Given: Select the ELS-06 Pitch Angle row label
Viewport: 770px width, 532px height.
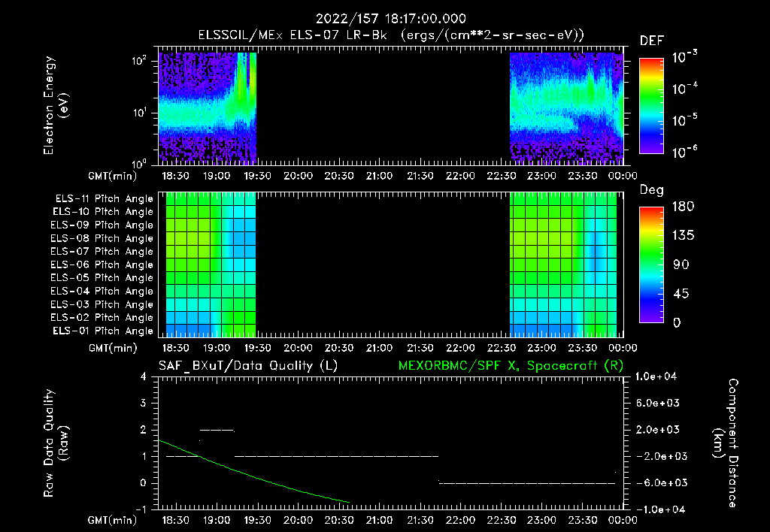Looking at the screenshot, I should [102, 264].
